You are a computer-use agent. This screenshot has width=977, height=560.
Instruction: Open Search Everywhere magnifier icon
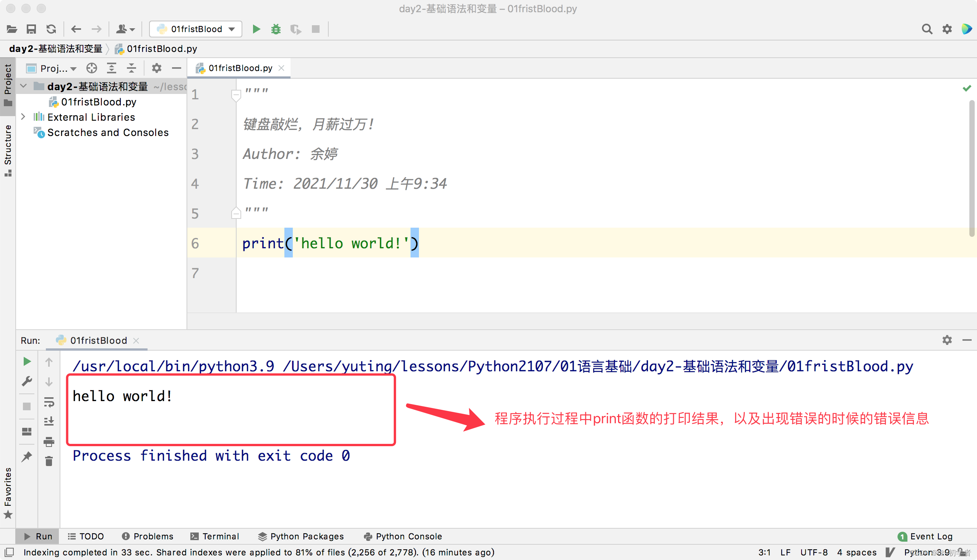pos(927,29)
